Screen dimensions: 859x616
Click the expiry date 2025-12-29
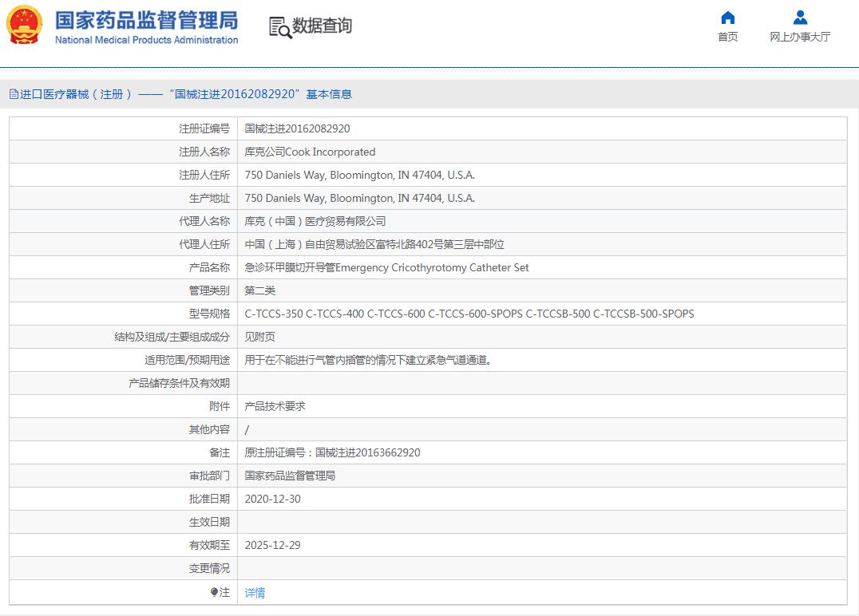(272, 545)
